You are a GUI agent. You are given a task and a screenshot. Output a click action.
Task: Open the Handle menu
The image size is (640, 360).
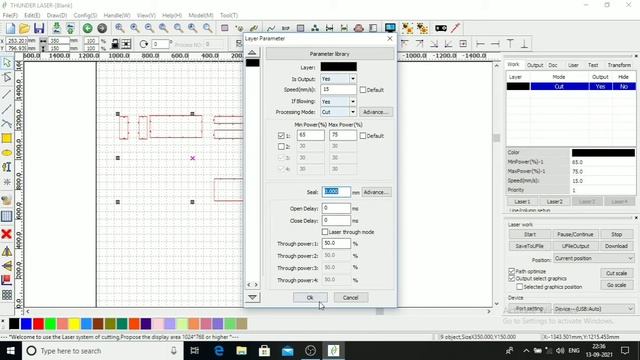[117, 15]
